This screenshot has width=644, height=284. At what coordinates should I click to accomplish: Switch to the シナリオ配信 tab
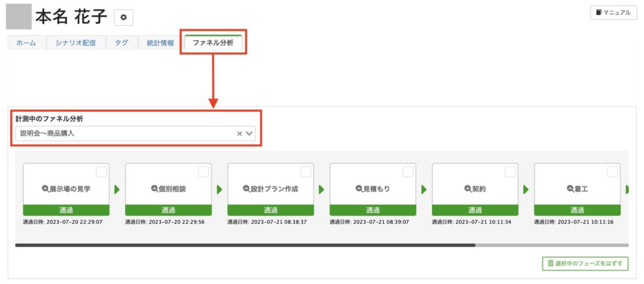tap(75, 43)
